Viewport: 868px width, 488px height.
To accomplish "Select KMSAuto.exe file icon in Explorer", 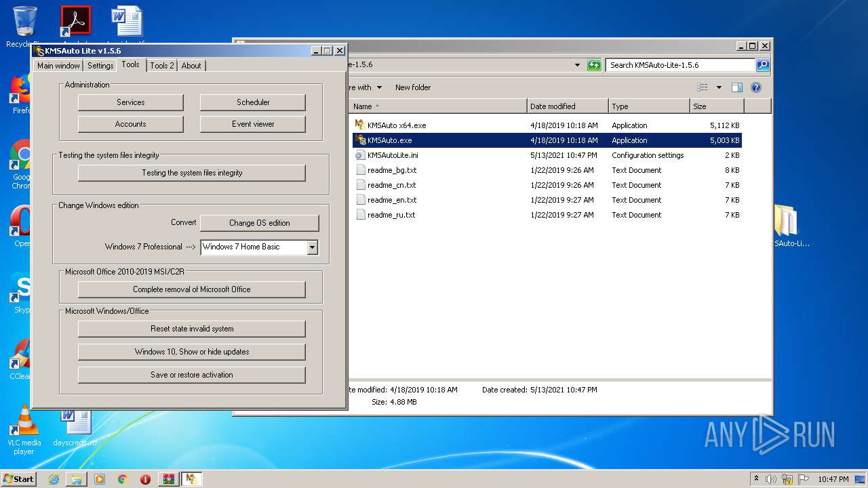I will pos(360,140).
